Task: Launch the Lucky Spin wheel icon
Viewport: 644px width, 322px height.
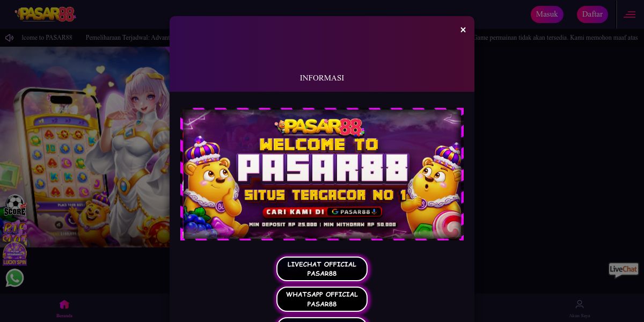Action: pos(14,253)
